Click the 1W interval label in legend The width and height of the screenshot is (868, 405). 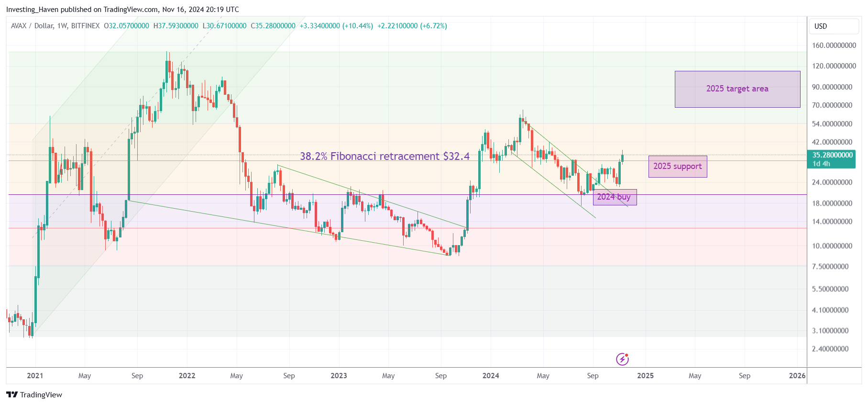pos(62,26)
